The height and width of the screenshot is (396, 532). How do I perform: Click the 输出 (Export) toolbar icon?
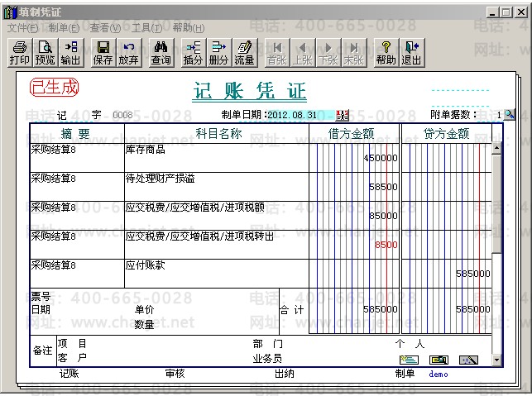click(x=70, y=53)
